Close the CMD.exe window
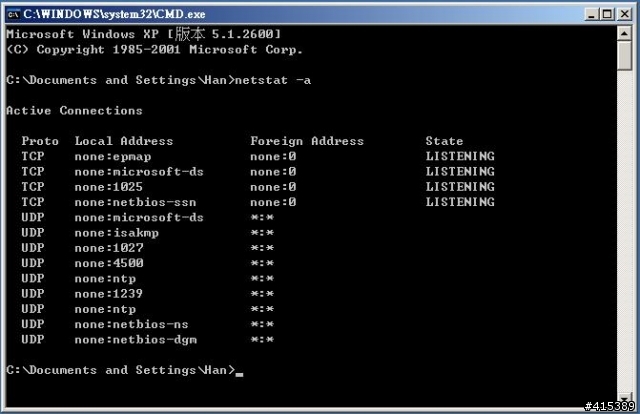640x414 pixels. tap(624, 14)
